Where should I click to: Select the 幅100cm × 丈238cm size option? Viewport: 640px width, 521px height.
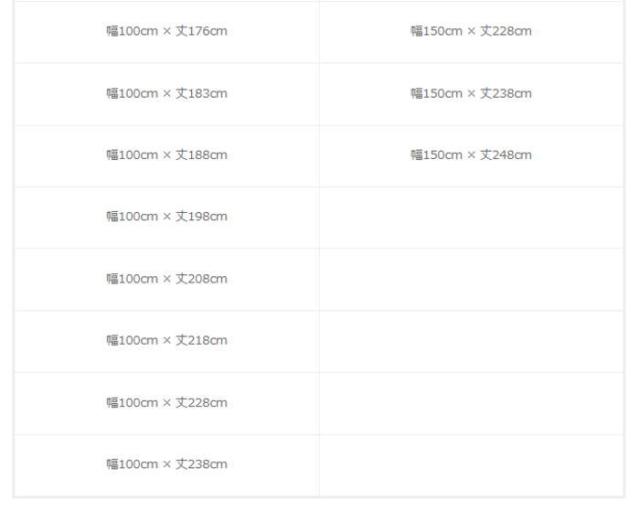click(167, 465)
